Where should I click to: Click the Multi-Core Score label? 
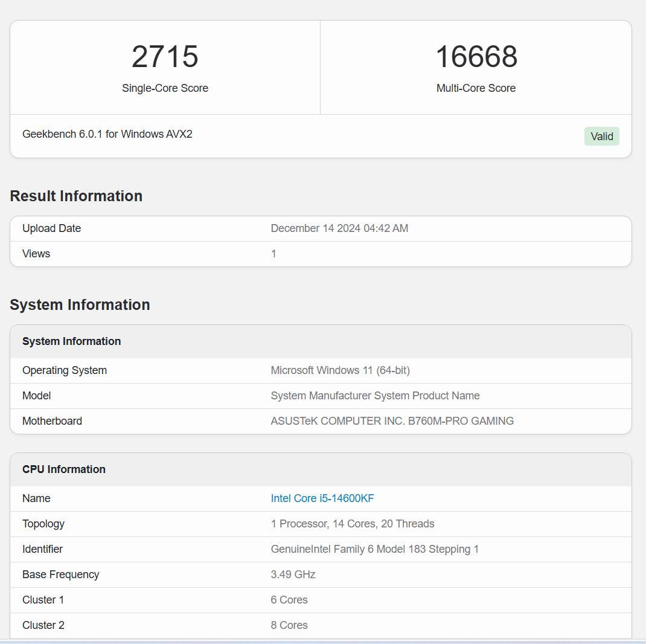coord(476,88)
